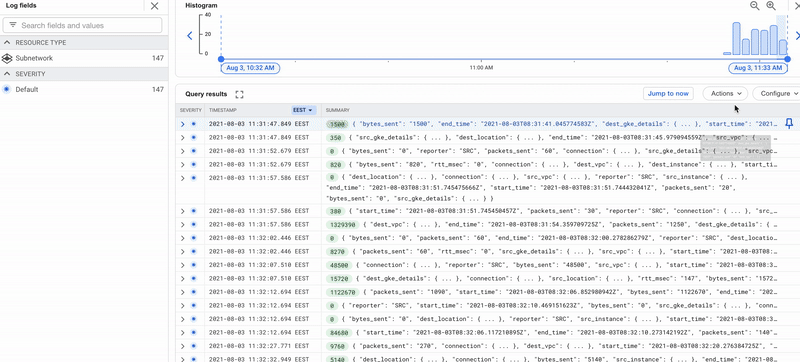Click the timestamp 2021-08-03 11:32:27.771 EEST
The width and height of the screenshot is (800, 362).
(x=259, y=345)
